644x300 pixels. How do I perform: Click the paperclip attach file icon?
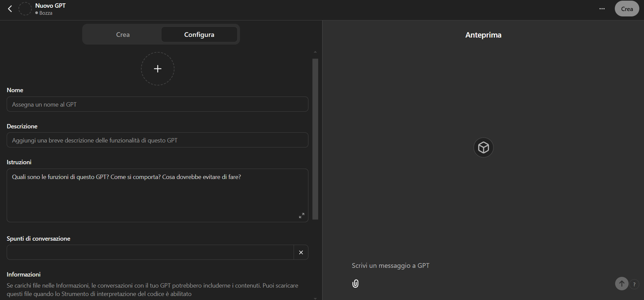[355, 284]
